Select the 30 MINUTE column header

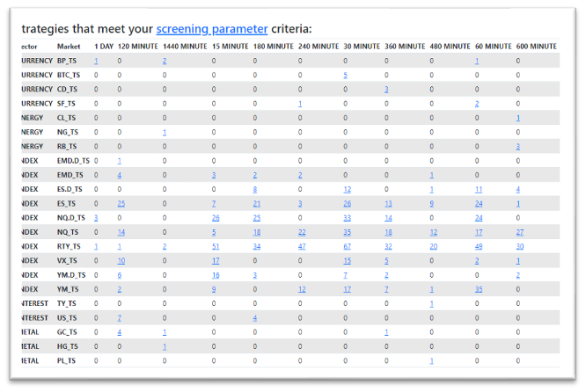point(362,47)
